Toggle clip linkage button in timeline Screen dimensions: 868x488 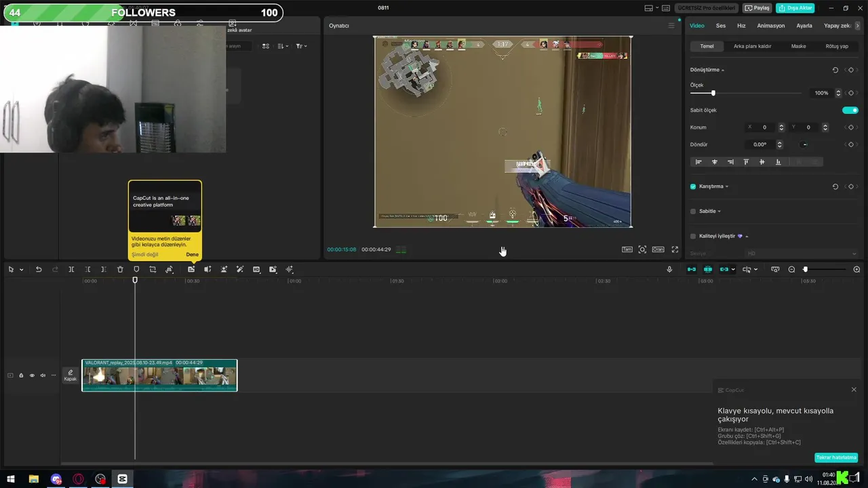pyautogui.click(x=724, y=270)
